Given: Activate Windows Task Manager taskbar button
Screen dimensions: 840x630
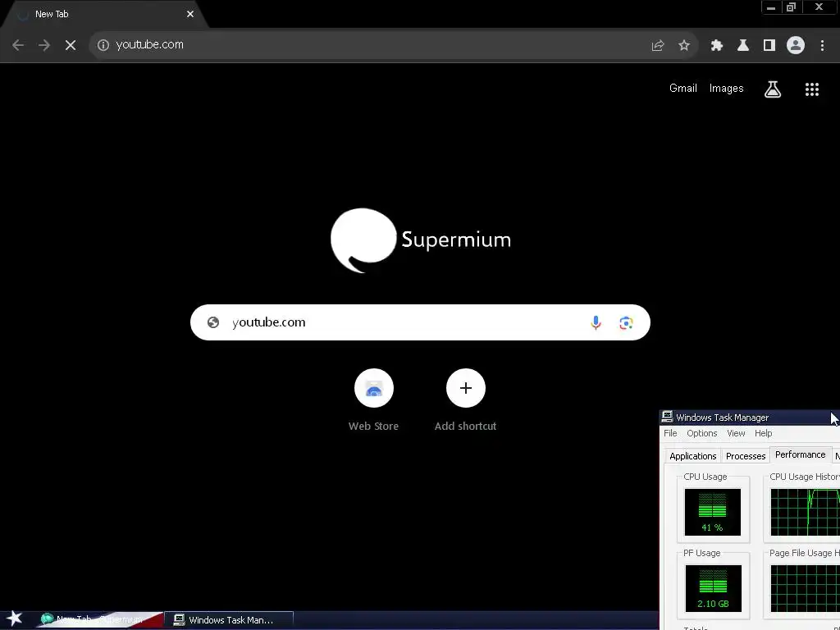Looking at the screenshot, I should pos(230,620).
